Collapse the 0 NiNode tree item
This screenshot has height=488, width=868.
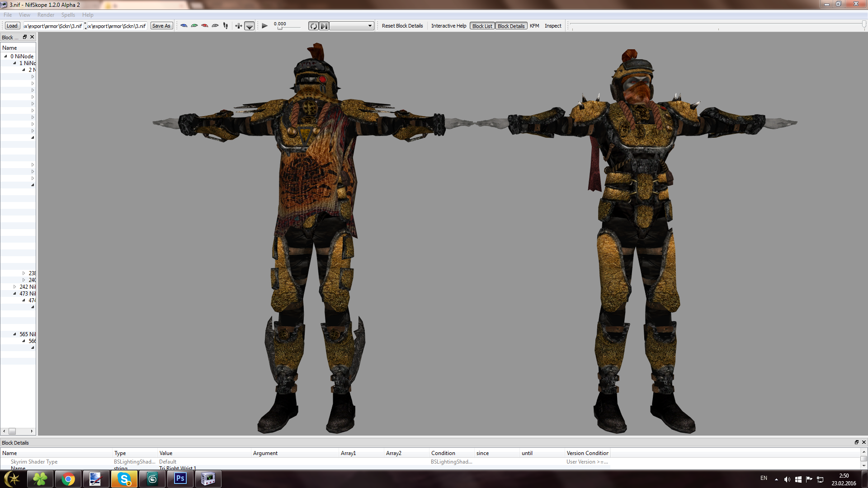pyautogui.click(x=5, y=56)
